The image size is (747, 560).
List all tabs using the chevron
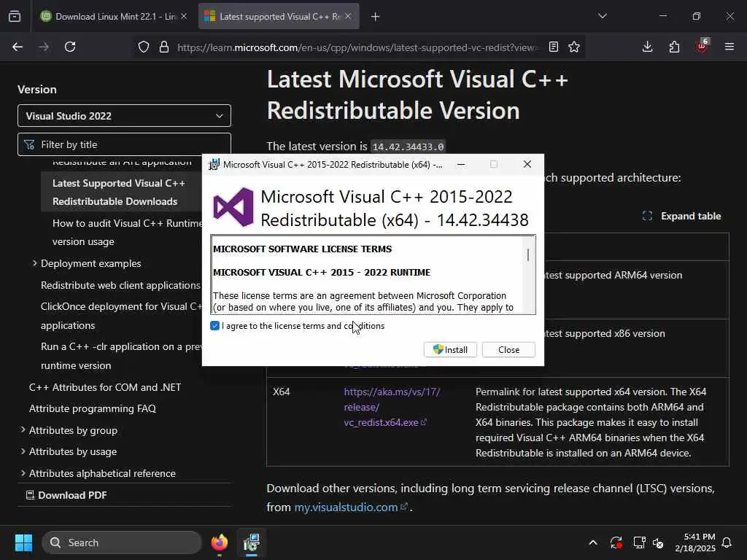click(x=602, y=16)
